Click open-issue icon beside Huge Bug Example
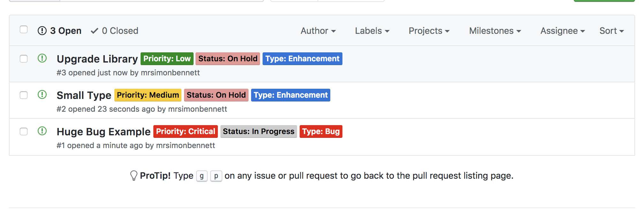This screenshot has width=644, height=210. (x=42, y=131)
